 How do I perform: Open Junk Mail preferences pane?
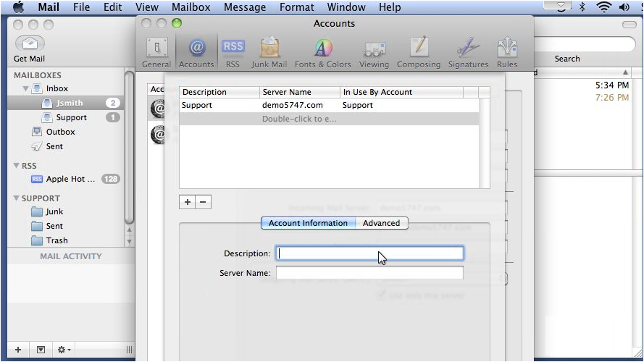tap(269, 53)
